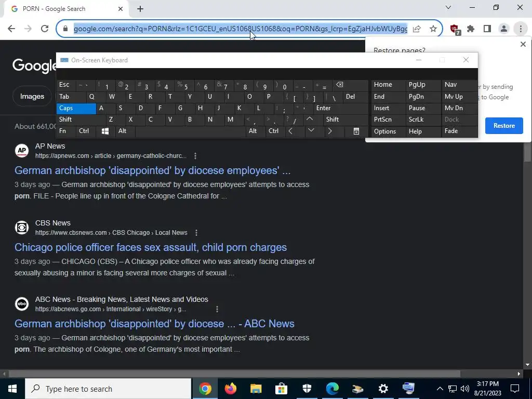Image resolution: width=532 pixels, height=399 pixels.
Task: Toggle the ScrLk key on On-Screen Keyboard
Action: point(423,119)
